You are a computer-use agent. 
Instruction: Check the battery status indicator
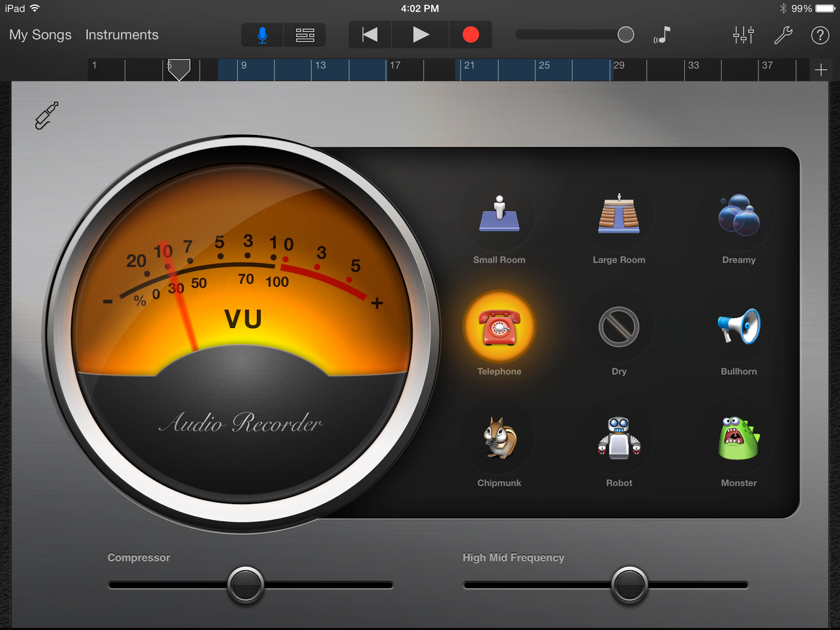[825, 8]
